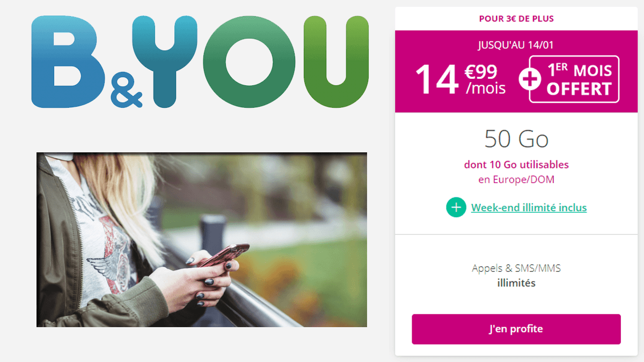Select the 50 Go data amount
The width and height of the screenshot is (644, 362).
point(516,139)
